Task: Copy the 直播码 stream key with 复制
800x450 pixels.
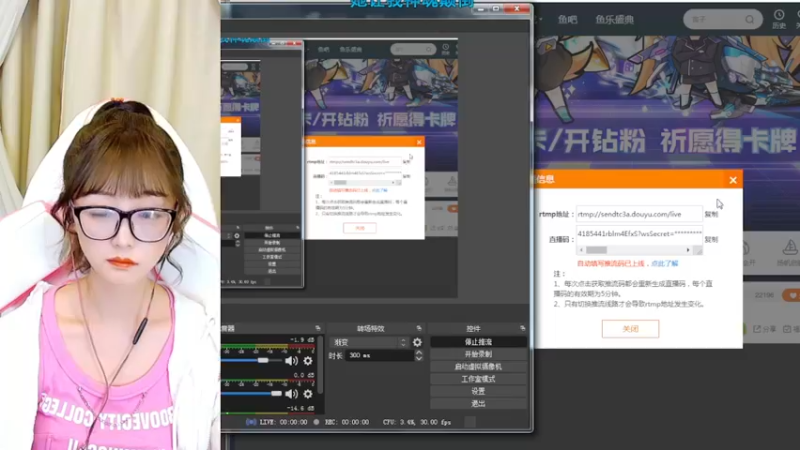Action: [x=711, y=239]
